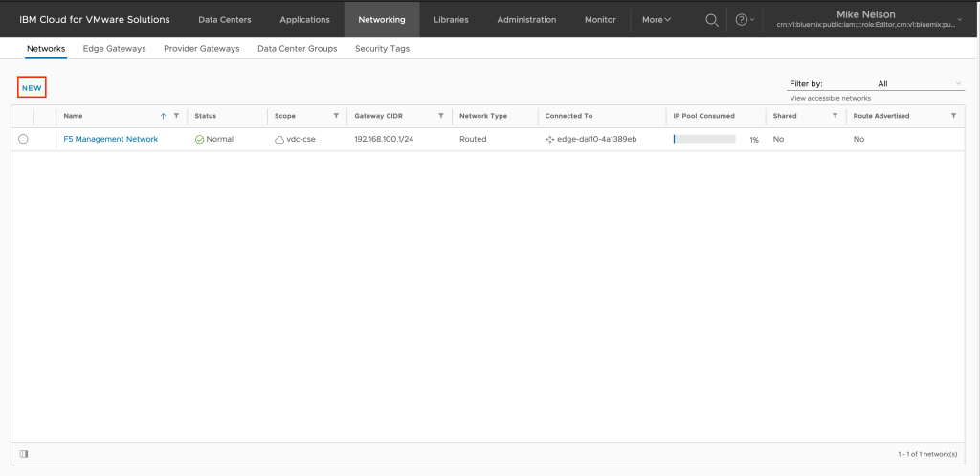Image resolution: width=980 pixels, height=476 pixels.
Task: Click the Shared column filter icon
Action: (x=835, y=116)
